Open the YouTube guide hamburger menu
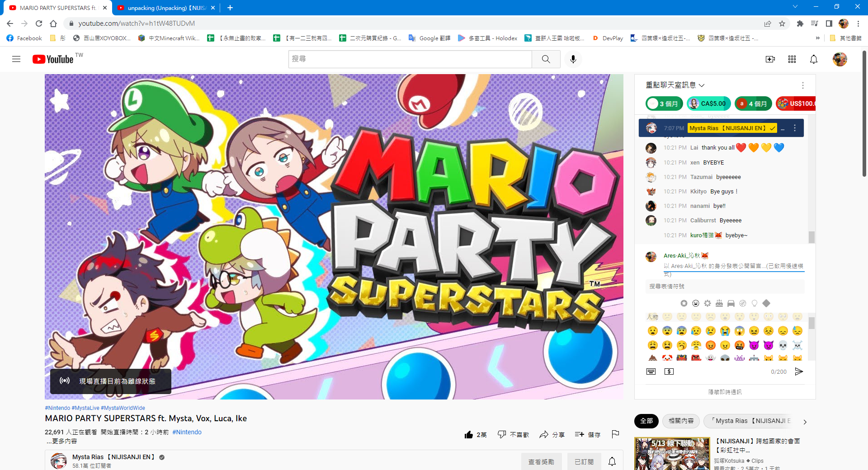Screen dimensions: 868x470 [16, 59]
